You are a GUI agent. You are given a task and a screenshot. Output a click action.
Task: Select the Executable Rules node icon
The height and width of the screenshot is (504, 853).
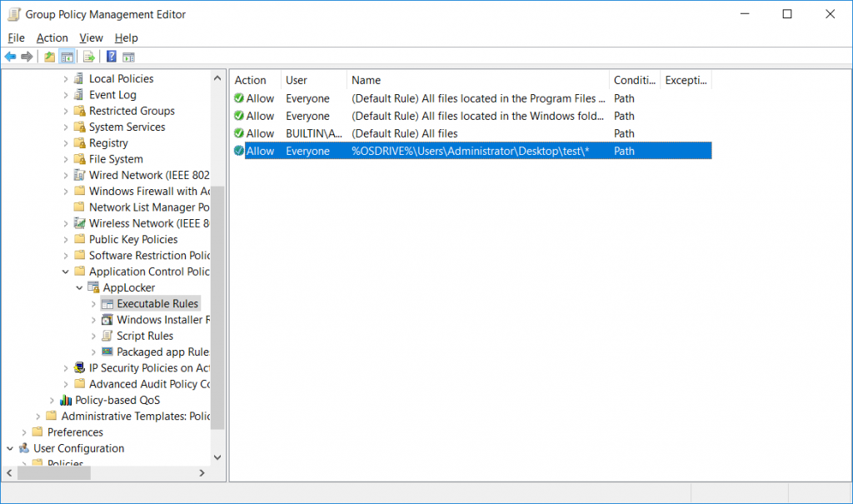pos(107,303)
